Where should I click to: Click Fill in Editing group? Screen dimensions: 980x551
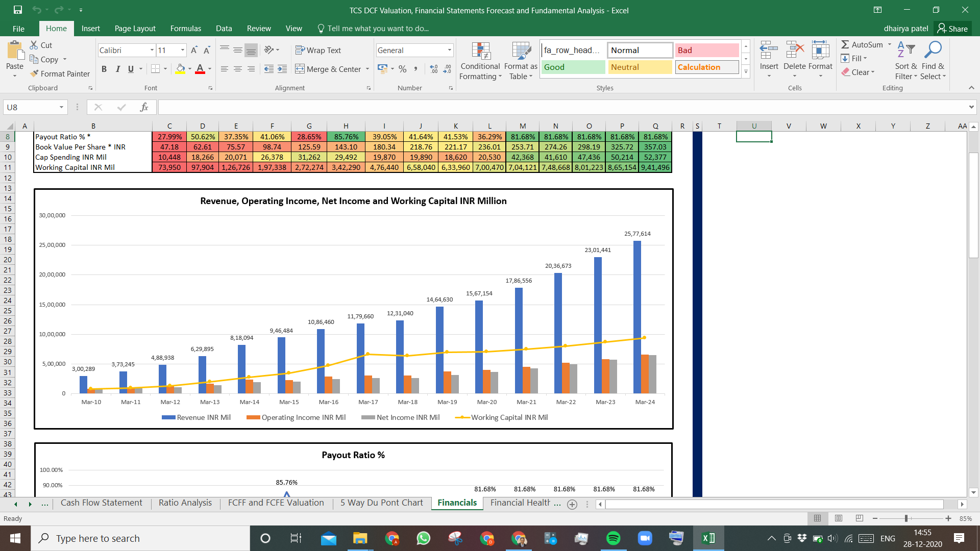pyautogui.click(x=854, y=58)
